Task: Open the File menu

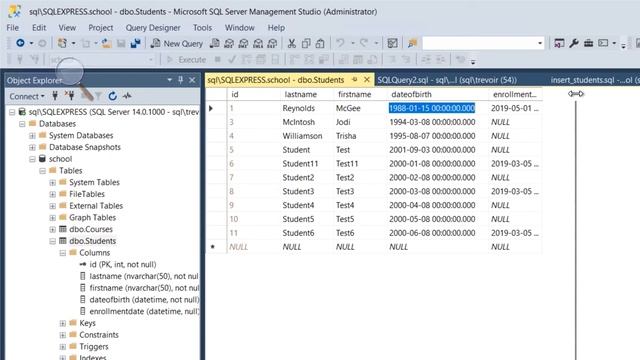Action: click(13, 28)
